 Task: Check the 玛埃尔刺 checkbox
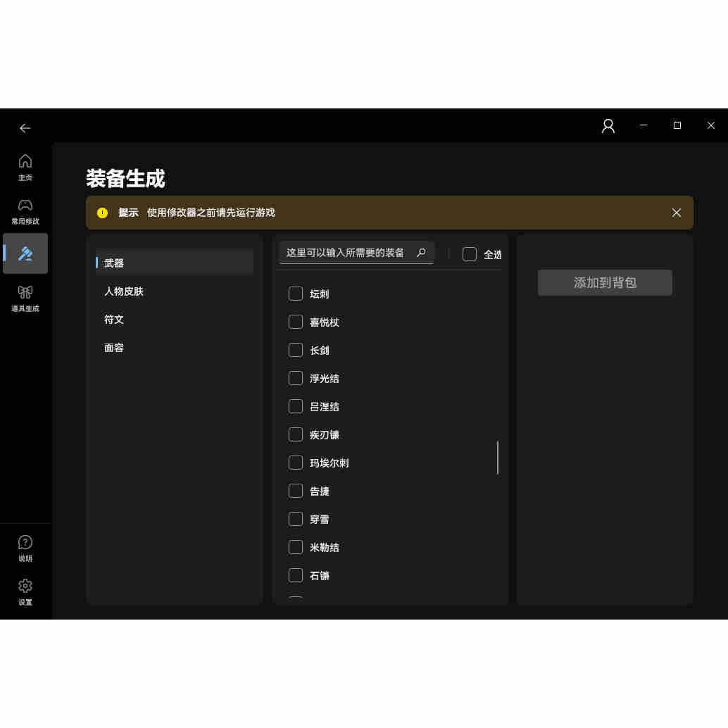295,463
